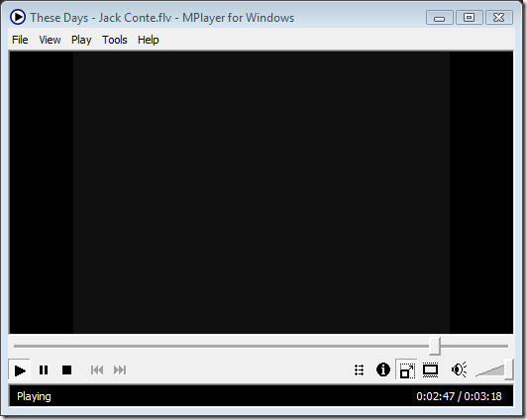Click the elapsed time display in the status bar
This screenshot has width=527, height=420.
point(436,396)
